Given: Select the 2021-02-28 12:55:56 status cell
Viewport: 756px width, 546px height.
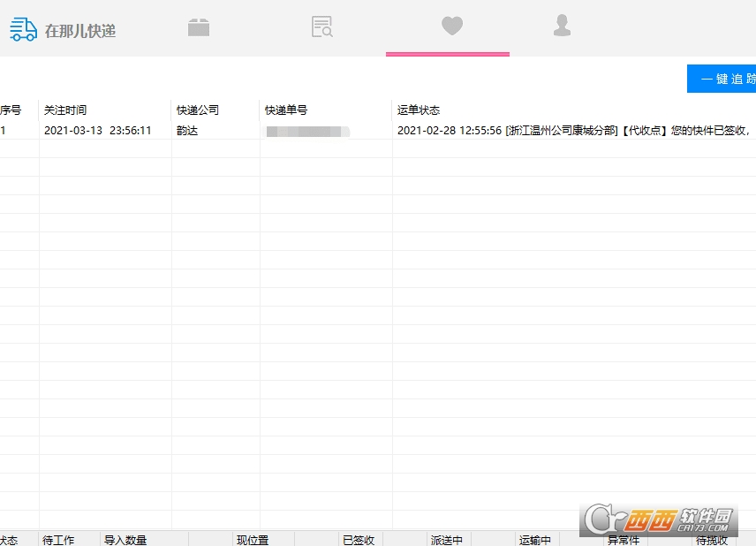Looking at the screenshot, I should (574, 130).
